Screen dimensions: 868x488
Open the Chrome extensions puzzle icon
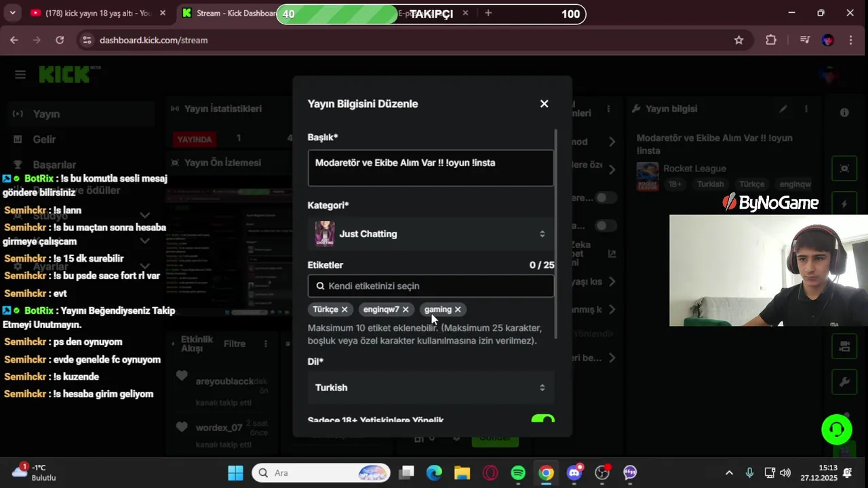pos(771,40)
